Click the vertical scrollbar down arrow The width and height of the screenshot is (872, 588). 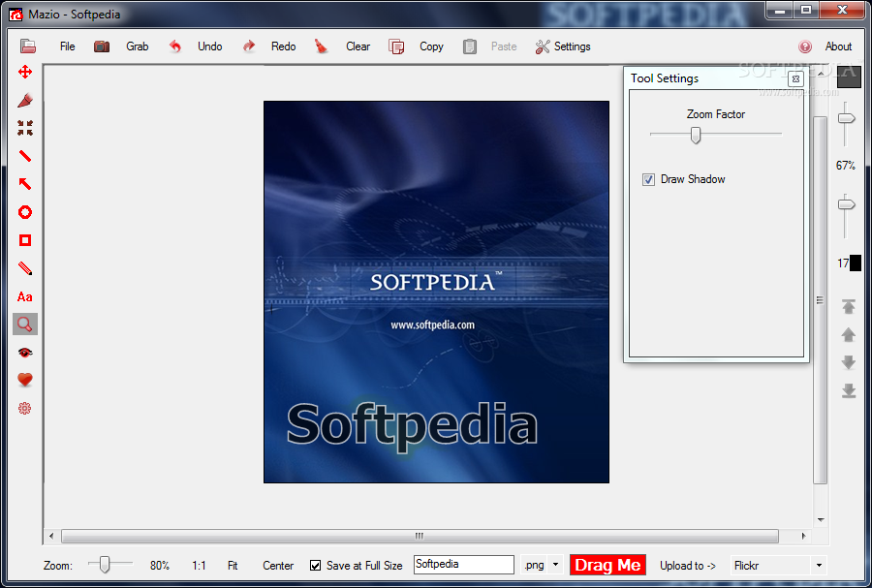[x=821, y=520]
